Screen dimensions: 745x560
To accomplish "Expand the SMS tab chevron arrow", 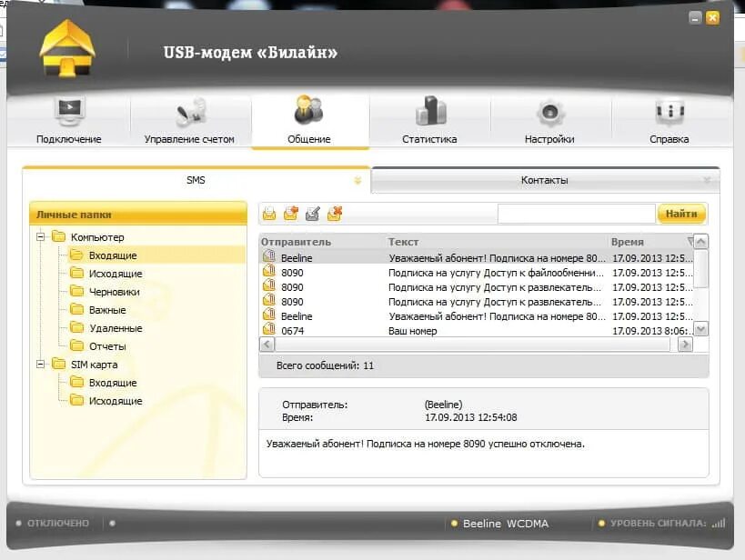I will [x=357, y=181].
